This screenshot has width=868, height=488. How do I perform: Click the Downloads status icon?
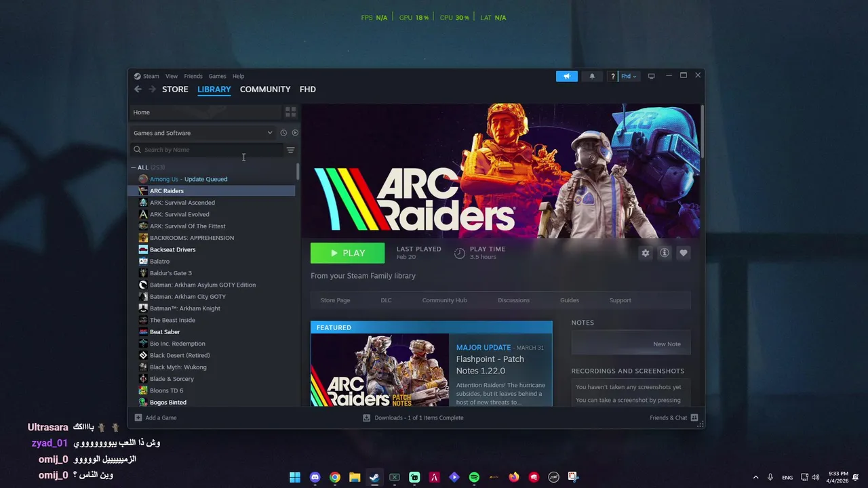367,418
